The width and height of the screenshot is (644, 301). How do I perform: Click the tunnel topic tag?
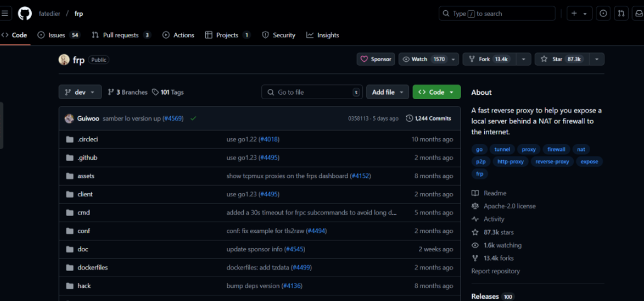502,150
